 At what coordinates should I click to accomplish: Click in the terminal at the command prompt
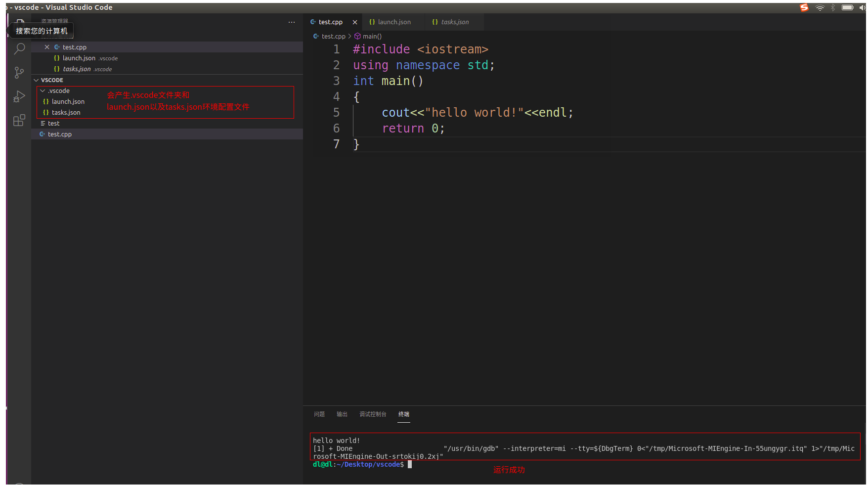click(x=410, y=464)
